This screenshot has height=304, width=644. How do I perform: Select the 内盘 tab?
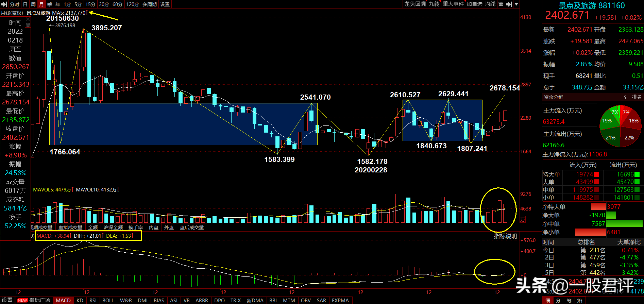(x=154, y=227)
